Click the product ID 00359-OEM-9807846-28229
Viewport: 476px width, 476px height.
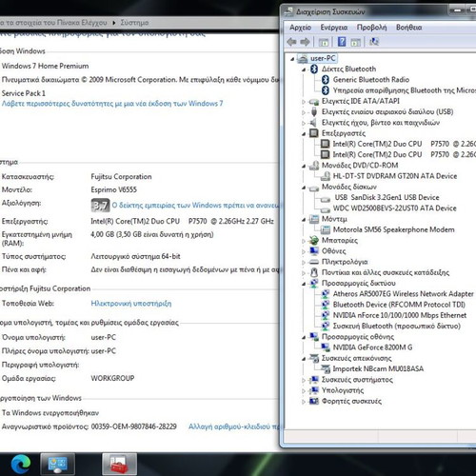coord(133,426)
